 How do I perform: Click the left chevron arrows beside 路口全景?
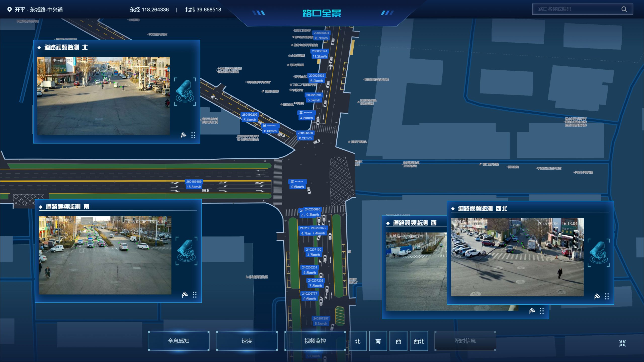point(258,13)
